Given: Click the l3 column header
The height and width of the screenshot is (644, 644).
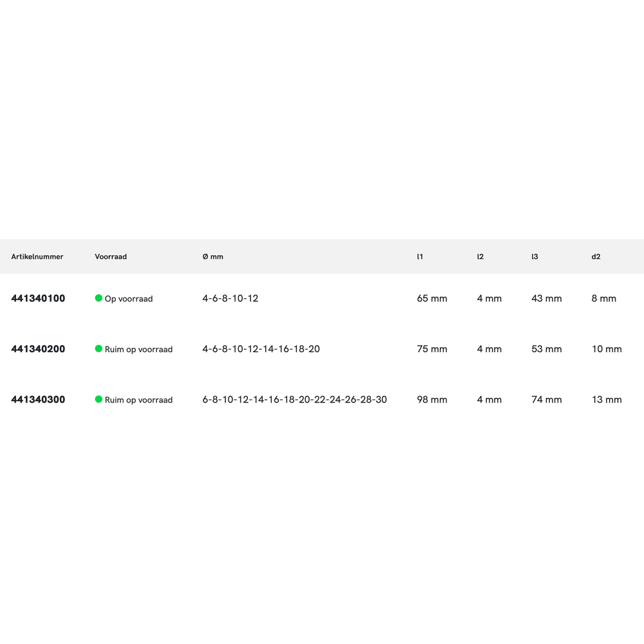Looking at the screenshot, I should (535, 256).
